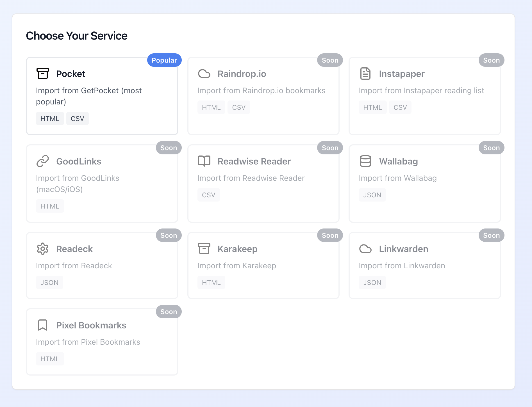Viewport: 532px width, 407px height.
Task: Click the Soon badge on Instapaper
Action: [x=491, y=60]
